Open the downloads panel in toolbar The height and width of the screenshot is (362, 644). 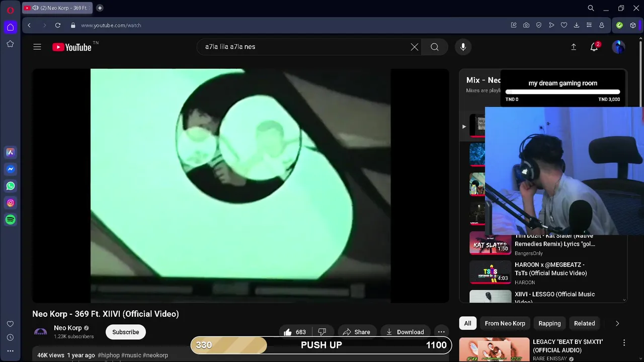[x=577, y=25]
